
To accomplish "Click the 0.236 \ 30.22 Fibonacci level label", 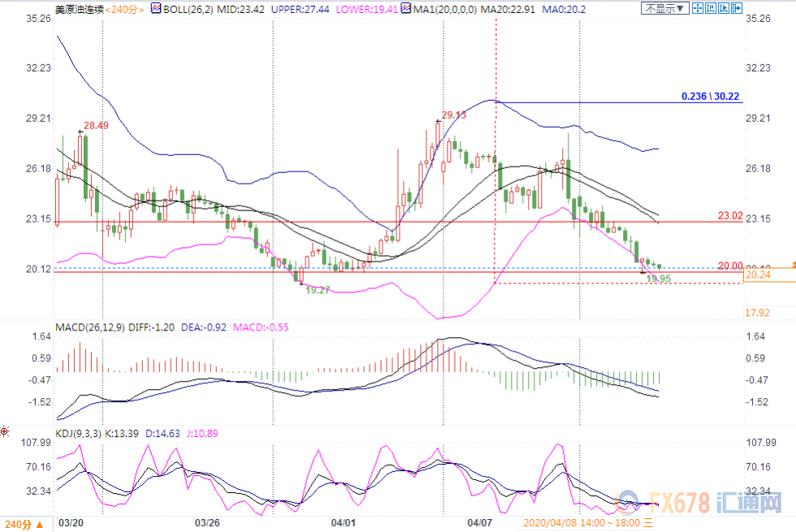I will click(712, 96).
